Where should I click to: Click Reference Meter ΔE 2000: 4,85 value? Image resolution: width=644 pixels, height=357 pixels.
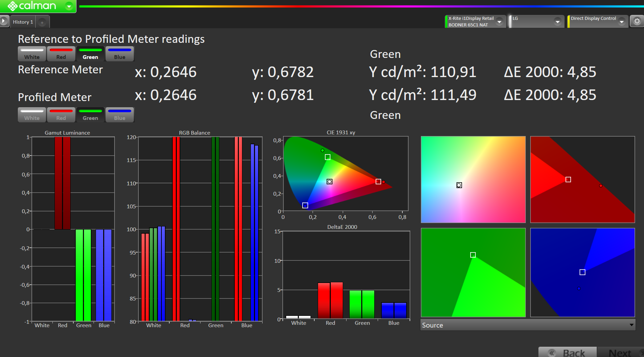[x=550, y=72]
